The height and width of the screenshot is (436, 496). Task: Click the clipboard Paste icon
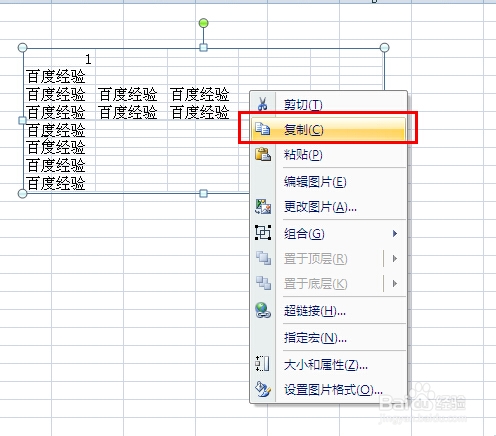(x=263, y=154)
